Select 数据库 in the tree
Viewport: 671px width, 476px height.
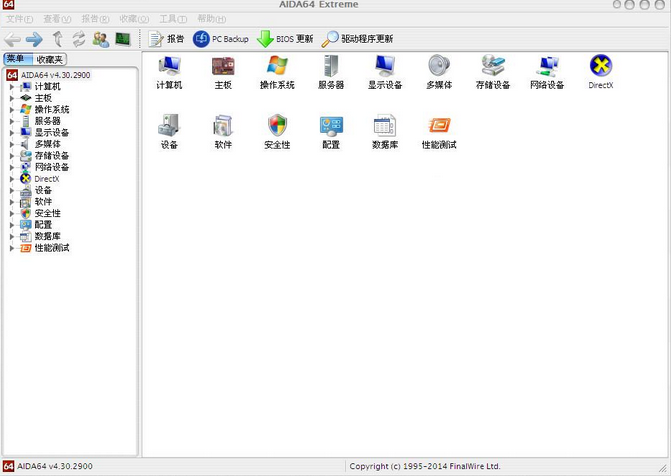pos(47,237)
